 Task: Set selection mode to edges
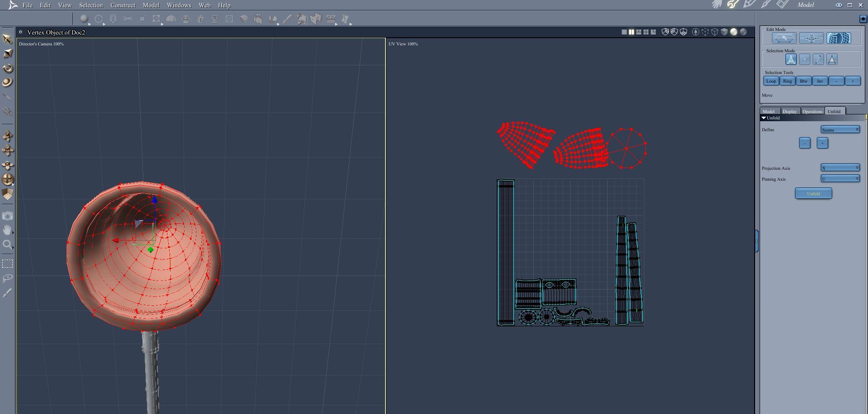pyautogui.click(x=818, y=59)
